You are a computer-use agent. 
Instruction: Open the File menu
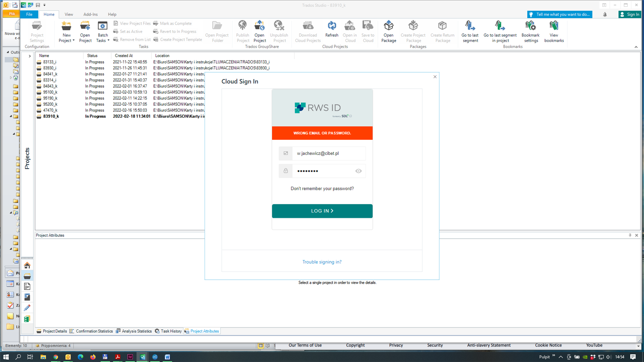(x=29, y=14)
